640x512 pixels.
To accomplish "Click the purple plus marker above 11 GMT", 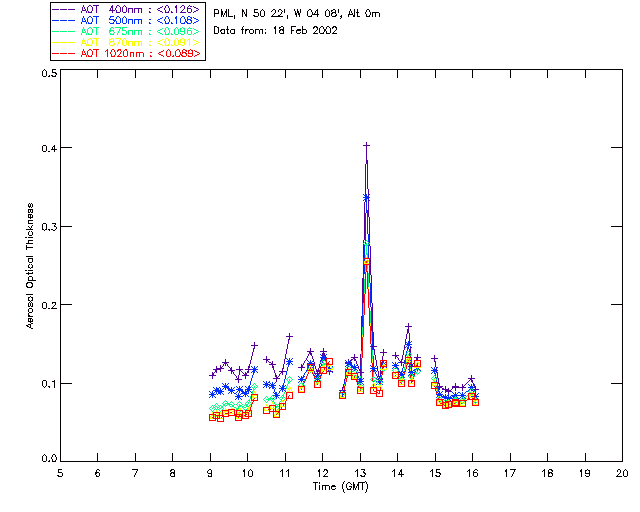I will coord(289,336).
